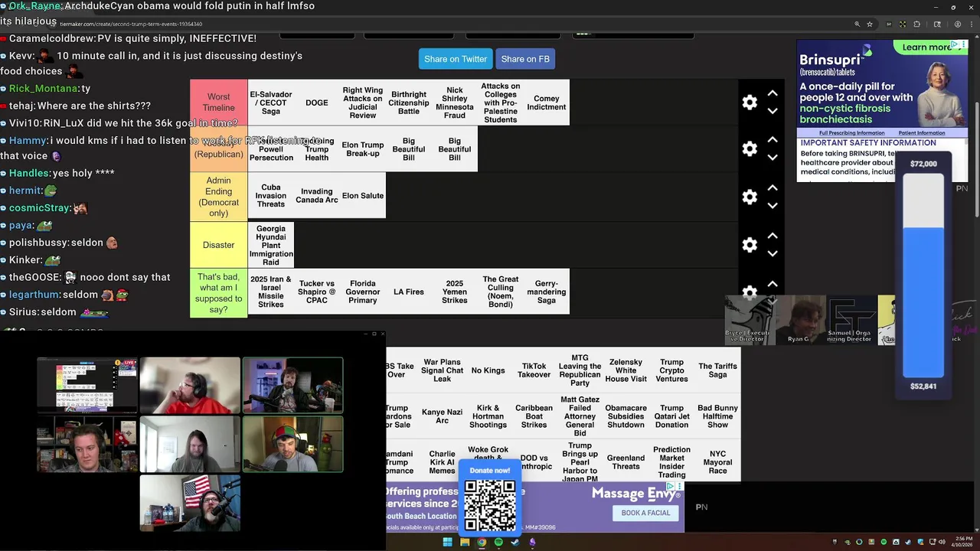The image size is (980, 551).
Task: Click Share on FB button
Action: pos(525,59)
